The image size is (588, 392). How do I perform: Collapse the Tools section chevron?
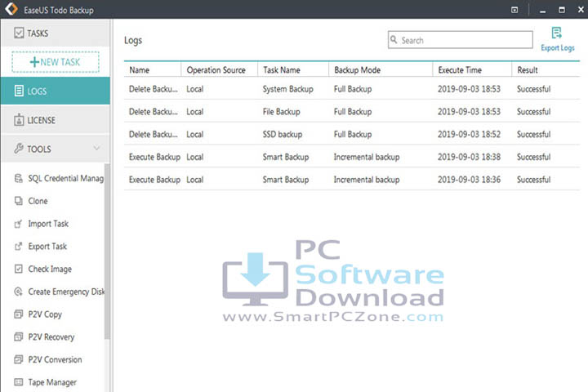(96, 148)
